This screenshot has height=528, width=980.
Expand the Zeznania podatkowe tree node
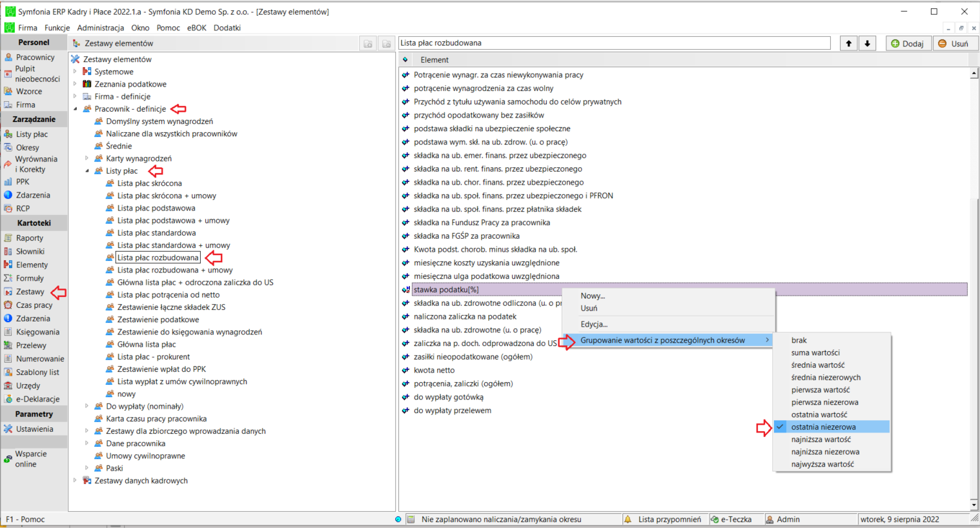pos(76,84)
